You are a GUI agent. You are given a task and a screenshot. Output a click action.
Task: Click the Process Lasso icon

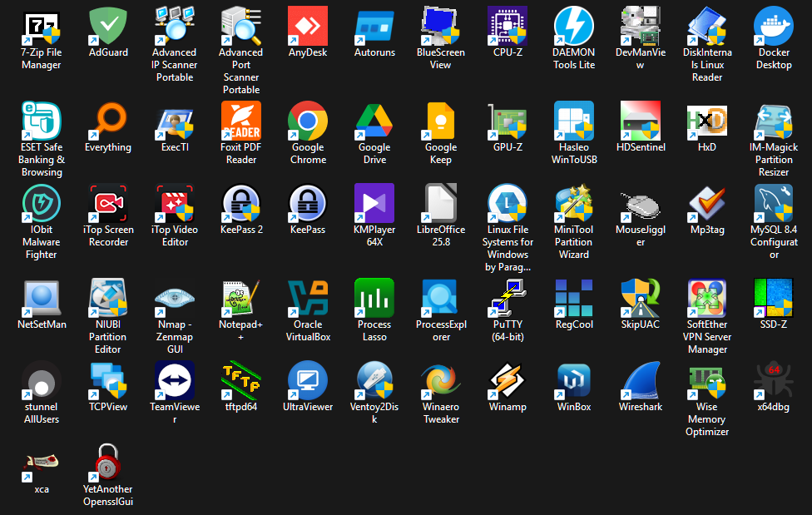click(374, 299)
